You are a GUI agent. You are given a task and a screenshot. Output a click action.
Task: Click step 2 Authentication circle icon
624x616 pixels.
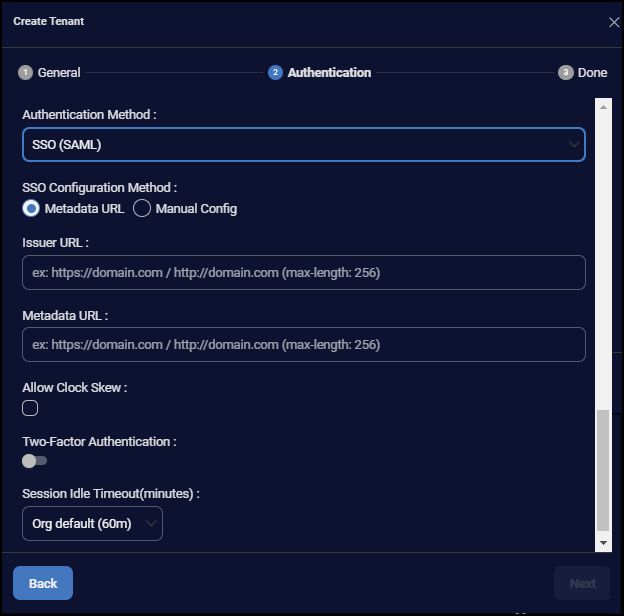pyautogui.click(x=275, y=73)
